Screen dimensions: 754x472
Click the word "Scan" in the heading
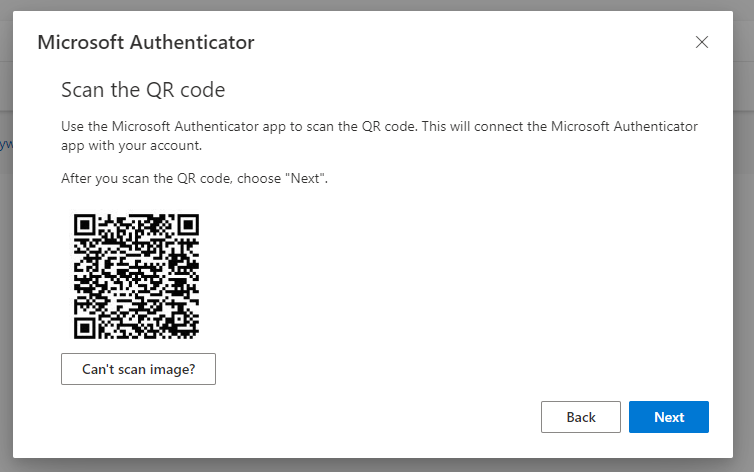click(83, 90)
